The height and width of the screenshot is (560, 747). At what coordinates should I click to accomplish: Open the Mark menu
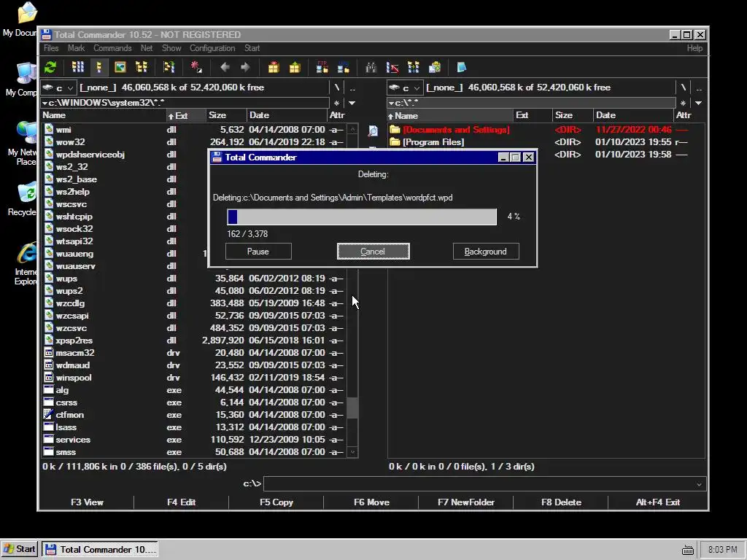pos(76,48)
